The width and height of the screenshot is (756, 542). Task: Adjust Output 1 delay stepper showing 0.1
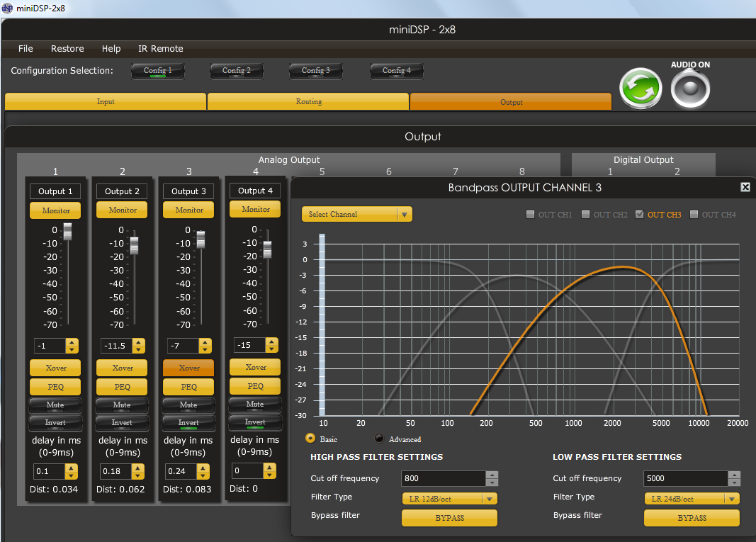pyautogui.click(x=71, y=472)
